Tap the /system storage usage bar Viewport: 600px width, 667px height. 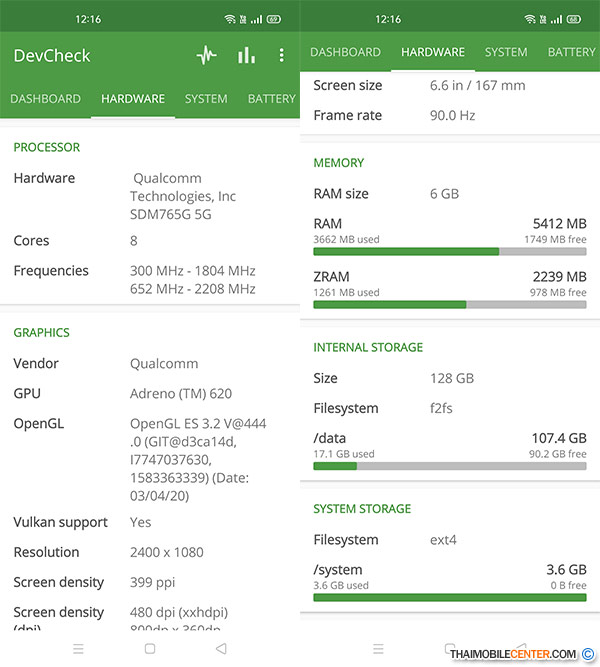450,597
